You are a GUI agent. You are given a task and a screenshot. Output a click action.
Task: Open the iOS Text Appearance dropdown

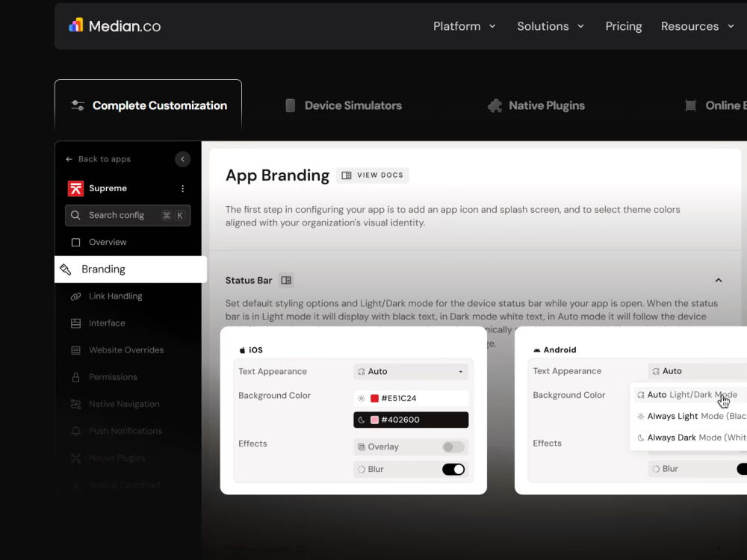click(411, 371)
